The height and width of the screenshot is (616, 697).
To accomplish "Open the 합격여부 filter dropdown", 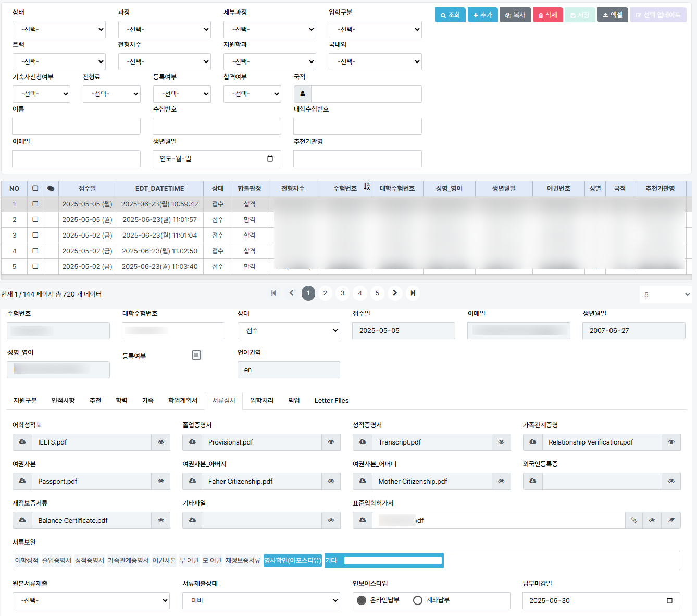I will [x=252, y=94].
